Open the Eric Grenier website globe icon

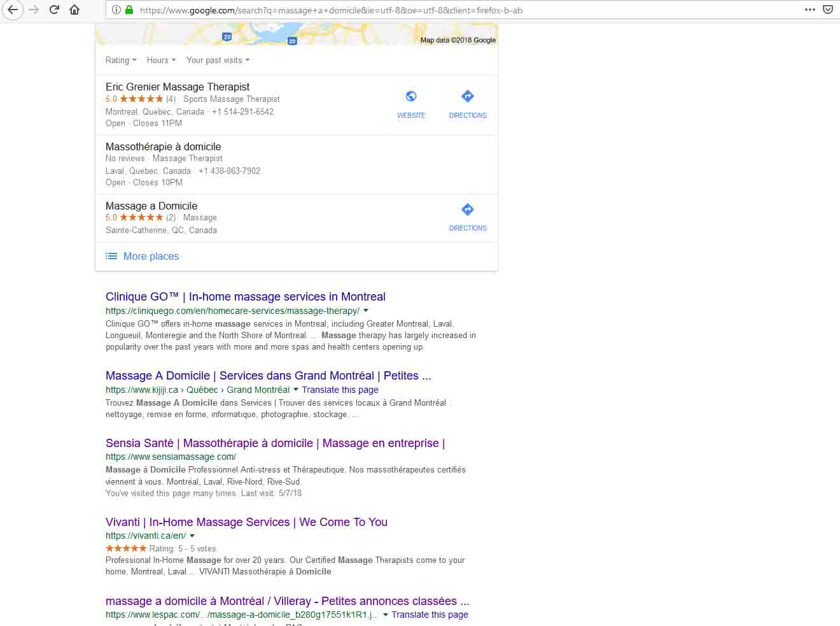tap(411, 97)
